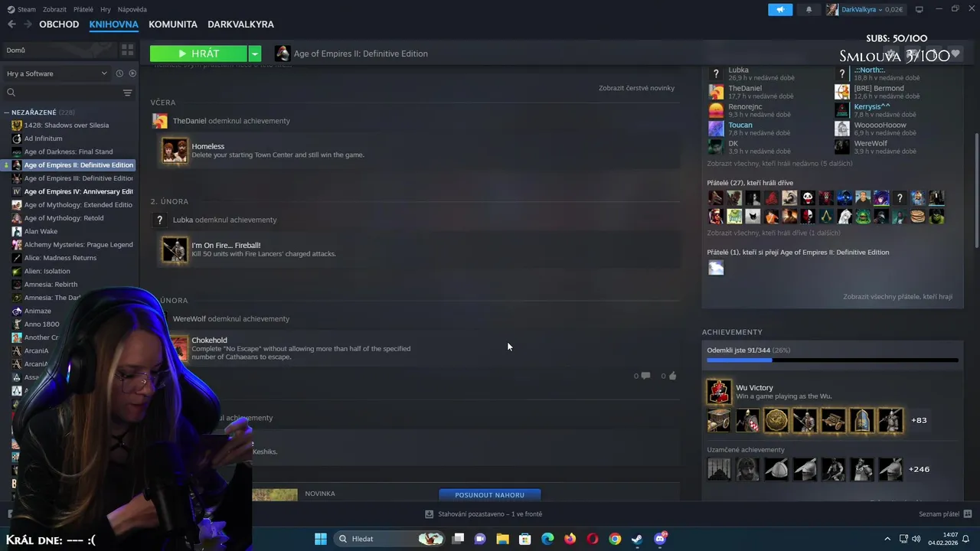Open Firefox from the taskbar
The height and width of the screenshot is (551, 980).
coord(570,539)
